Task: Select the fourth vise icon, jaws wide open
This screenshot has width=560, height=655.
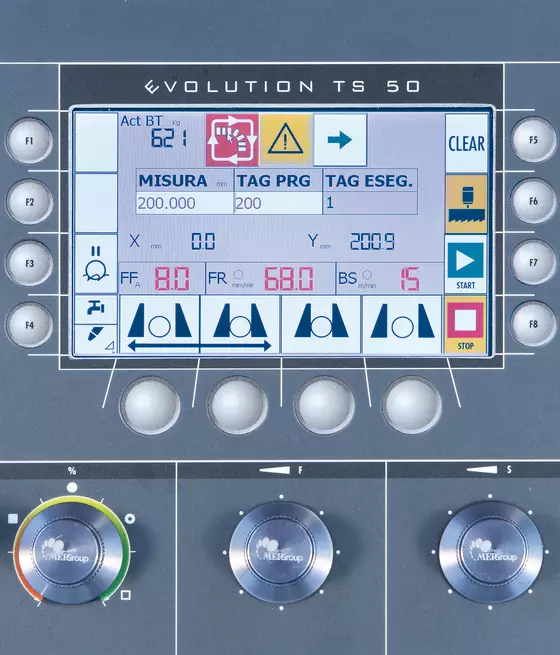Action: click(x=402, y=325)
